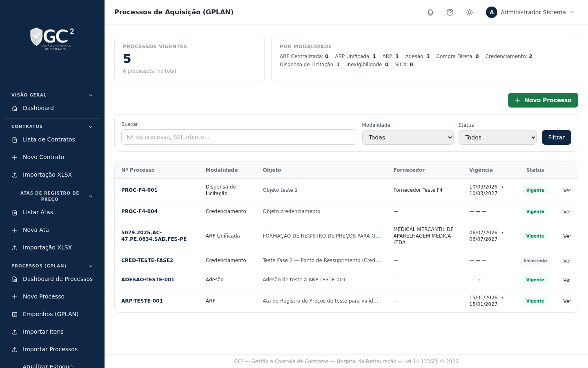Click Ver for ARP-TESTE-001
The height and width of the screenshot is (368, 588).
(x=567, y=301)
